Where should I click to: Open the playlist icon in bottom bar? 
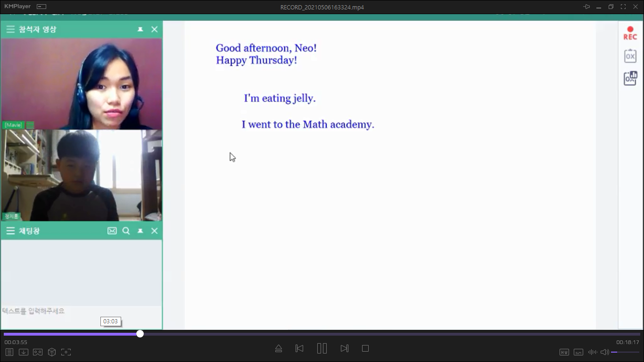tap(9, 352)
